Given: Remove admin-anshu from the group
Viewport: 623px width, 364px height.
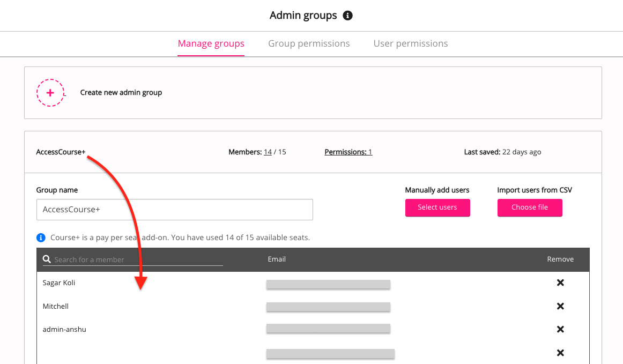Looking at the screenshot, I should [x=560, y=329].
